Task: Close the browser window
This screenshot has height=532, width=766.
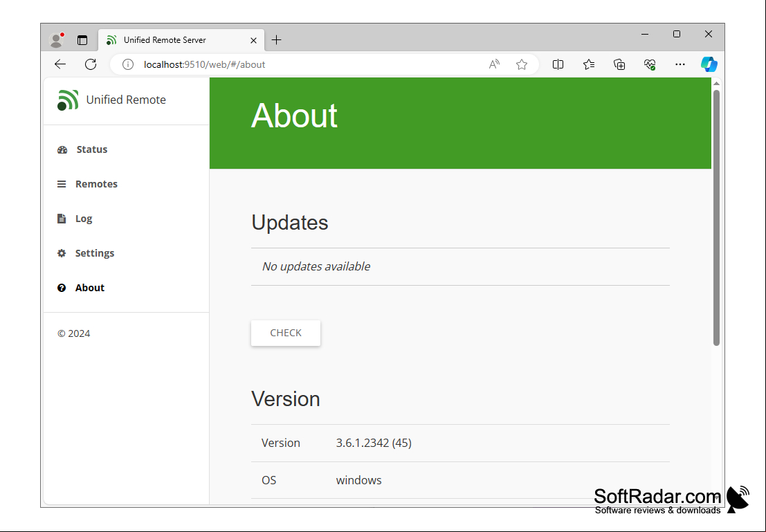Action: point(709,34)
